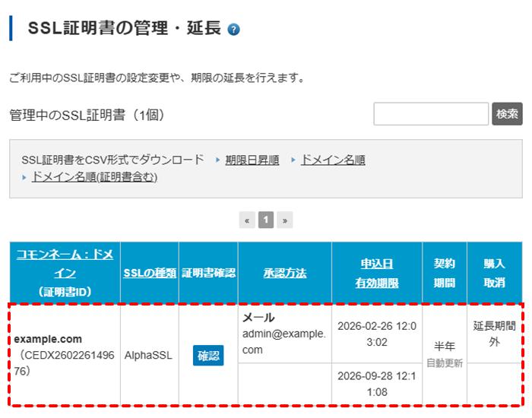This screenshot has height=418, width=532.
Task: Click the help icon beside the page title
Action: click(x=234, y=30)
